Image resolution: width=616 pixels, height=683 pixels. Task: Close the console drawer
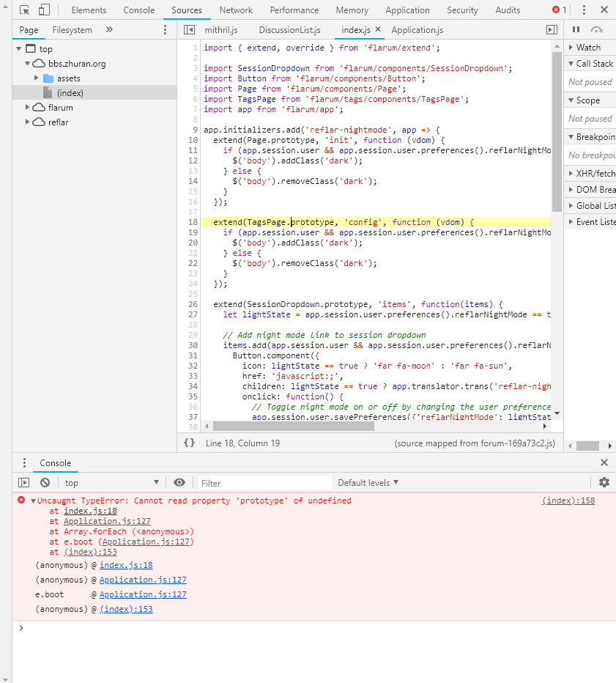coord(604,462)
